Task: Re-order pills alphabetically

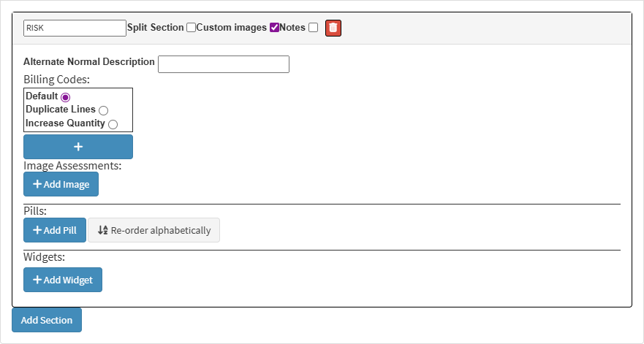Action: click(154, 230)
